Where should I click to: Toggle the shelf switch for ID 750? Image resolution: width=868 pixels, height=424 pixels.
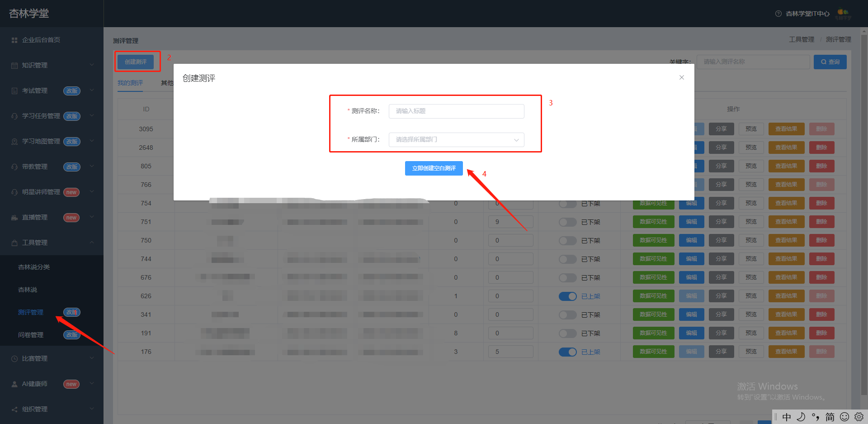(x=568, y=241)
